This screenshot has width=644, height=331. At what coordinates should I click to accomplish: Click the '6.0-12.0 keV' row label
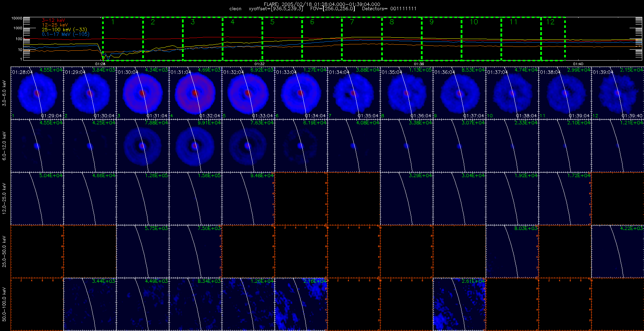click(x=4, y=146)
